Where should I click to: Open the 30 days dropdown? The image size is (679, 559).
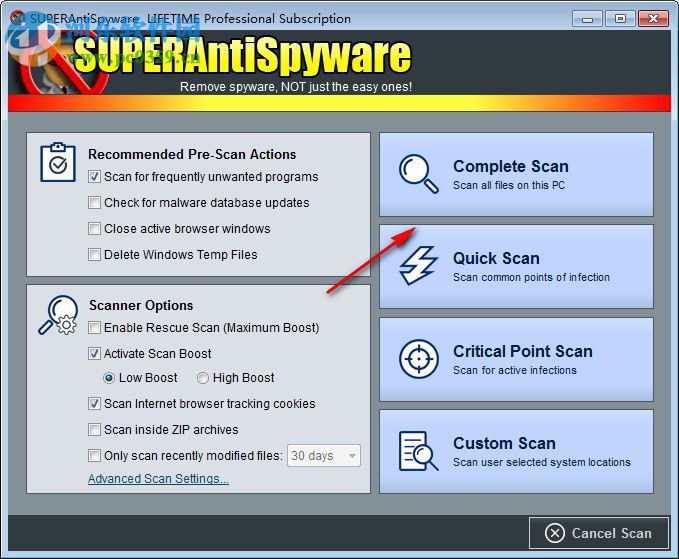[323, 456]
